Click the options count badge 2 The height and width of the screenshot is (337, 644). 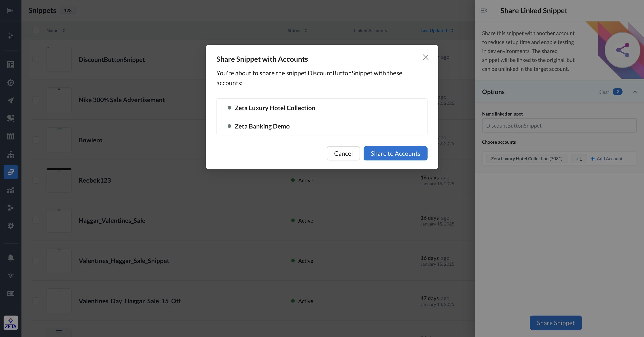[x=617, y=92]
